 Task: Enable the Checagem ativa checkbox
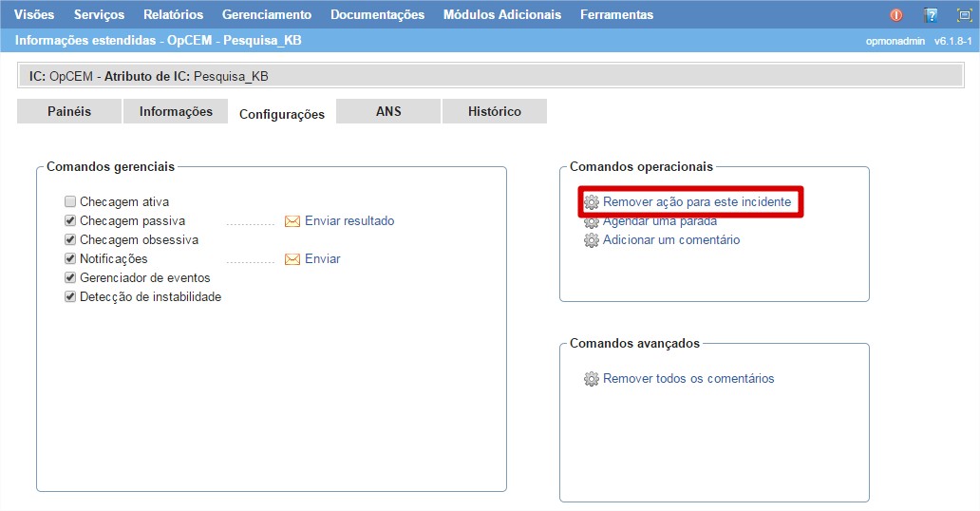pos(70,202)
